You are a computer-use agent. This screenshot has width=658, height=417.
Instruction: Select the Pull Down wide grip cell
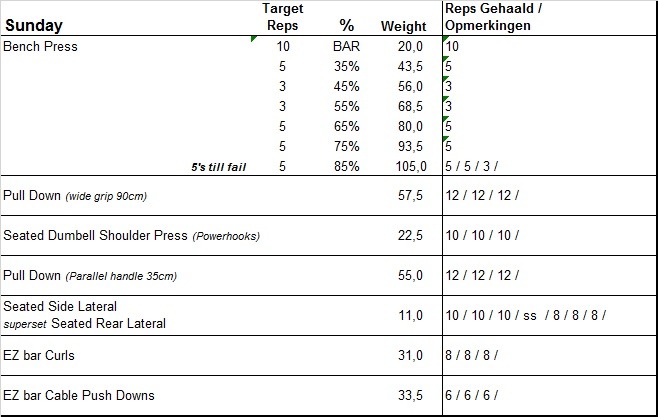(76, 195)
